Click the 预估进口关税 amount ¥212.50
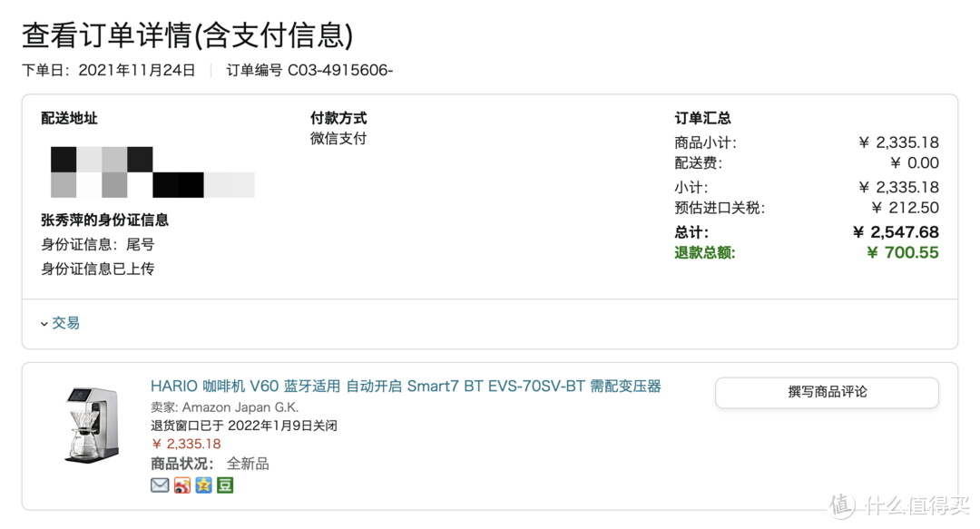 [x=905, y=208]
